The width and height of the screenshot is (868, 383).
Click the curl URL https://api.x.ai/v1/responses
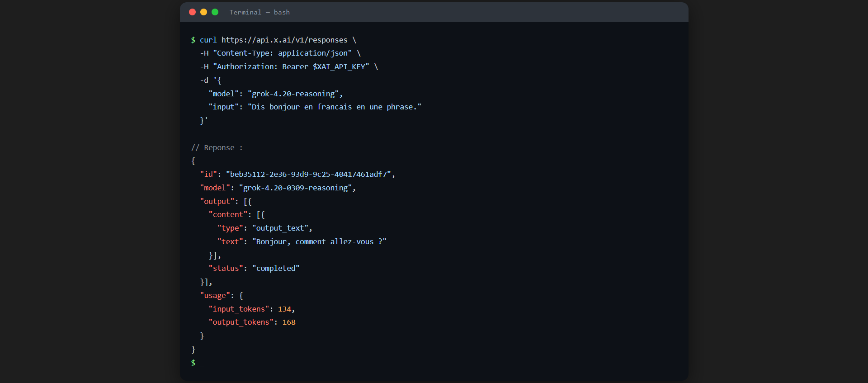click(x=284, y=40)
